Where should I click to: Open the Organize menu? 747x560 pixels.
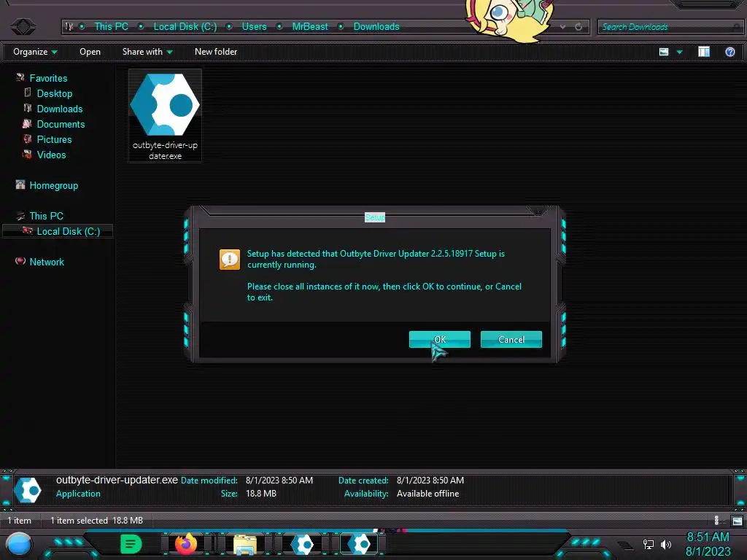point(35,52)
